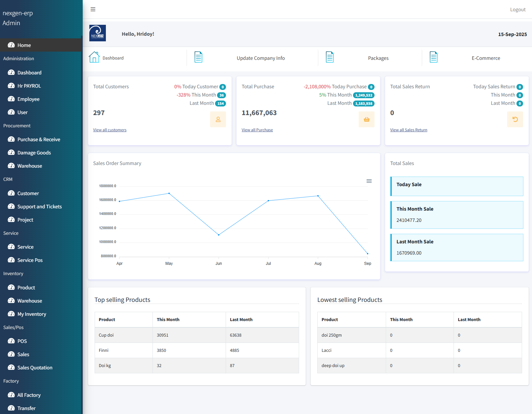Click the Packages document icon
532x414 pixels.
pos(330,57)
